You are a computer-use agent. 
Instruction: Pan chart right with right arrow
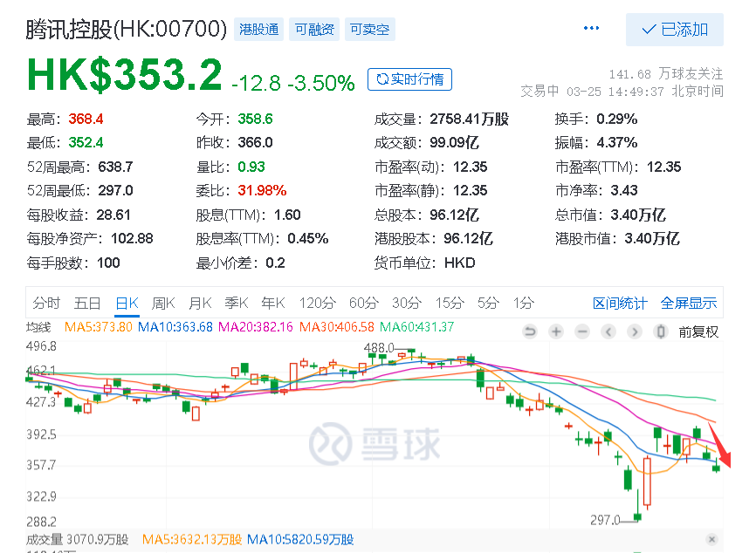635,331
